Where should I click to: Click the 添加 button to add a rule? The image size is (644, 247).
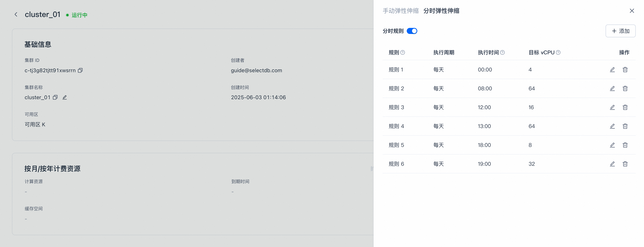620,31
